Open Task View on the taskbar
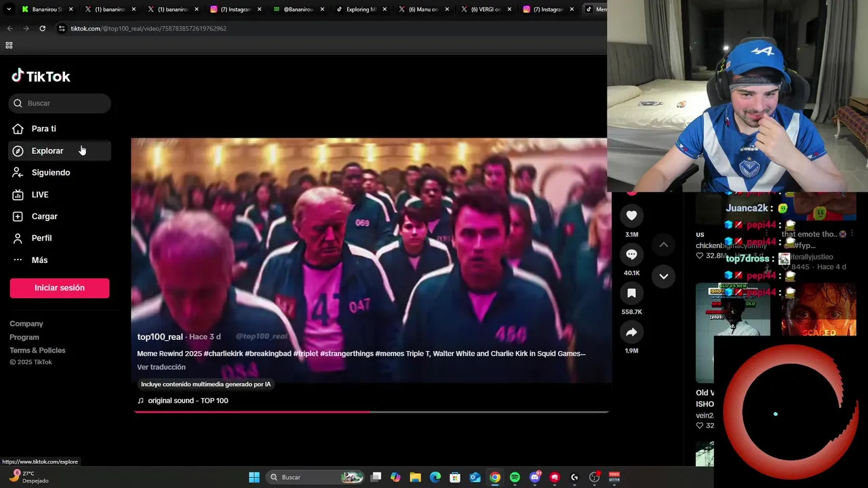868x488 pixels. pyautogui.click(x=376, y=477)
